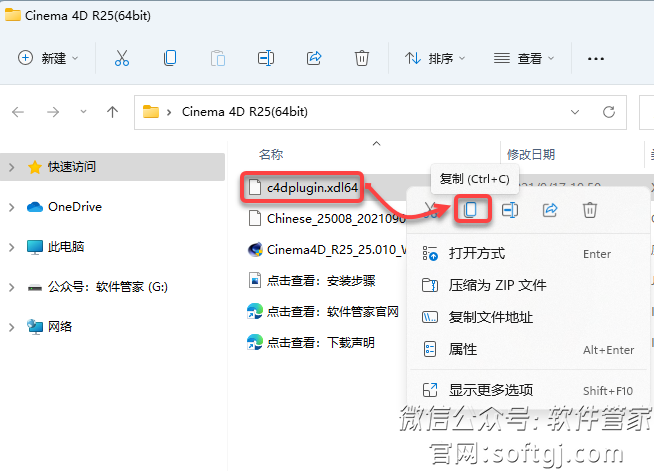Open 网络 (Network) in the sidebar
Screen dimensions: 654x471
[60, 326]
